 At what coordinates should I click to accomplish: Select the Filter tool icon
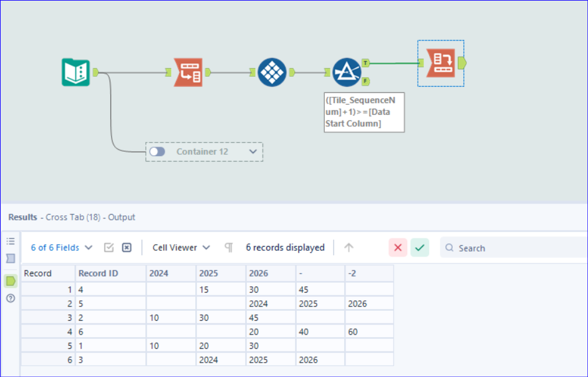(347, 72)
